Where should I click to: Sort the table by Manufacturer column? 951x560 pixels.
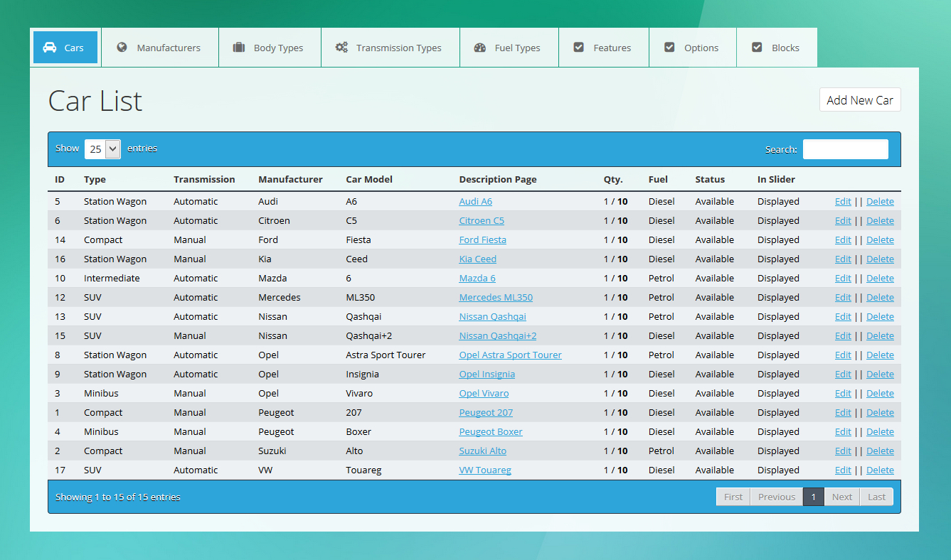click(290, 179)
